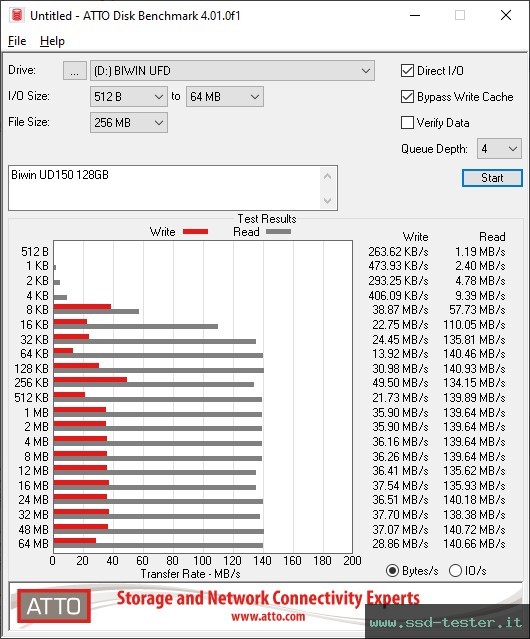Click the Write column header
The image size is (530, 639).
[416, 237]
